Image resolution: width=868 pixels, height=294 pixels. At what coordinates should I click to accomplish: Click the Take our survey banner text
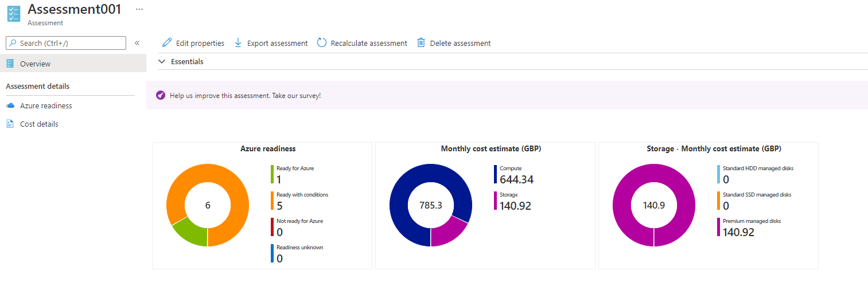[245, 95]
